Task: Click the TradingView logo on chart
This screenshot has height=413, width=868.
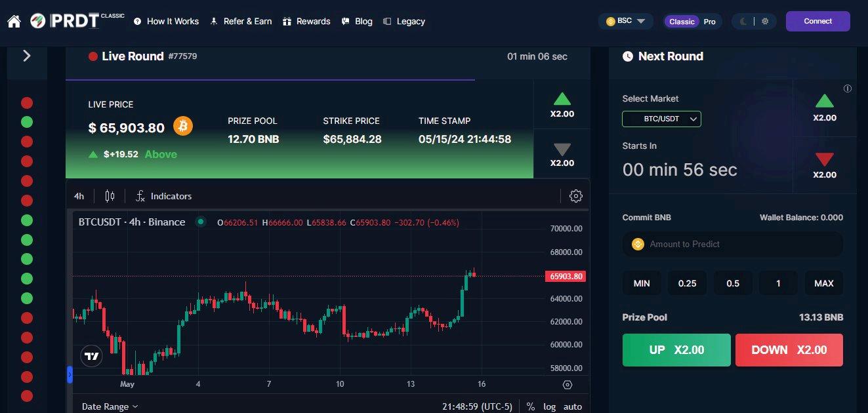Action: [92, 356]
